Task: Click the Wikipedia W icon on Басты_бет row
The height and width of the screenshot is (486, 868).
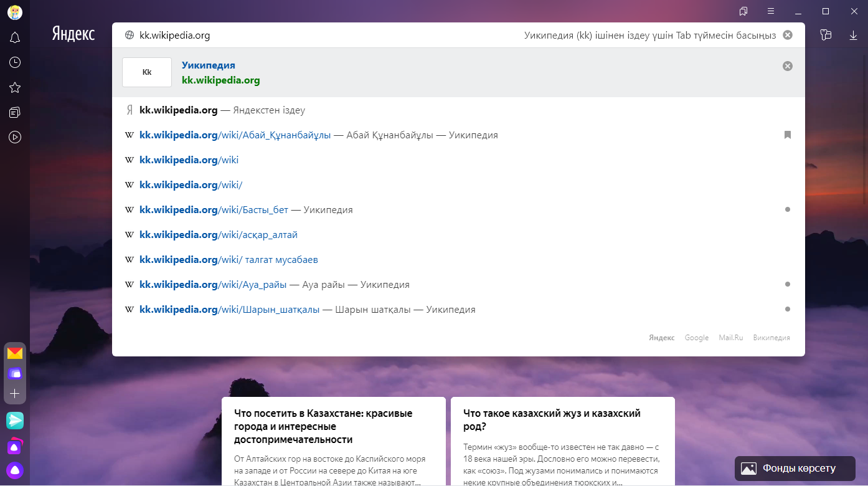Action: [130, 210]
